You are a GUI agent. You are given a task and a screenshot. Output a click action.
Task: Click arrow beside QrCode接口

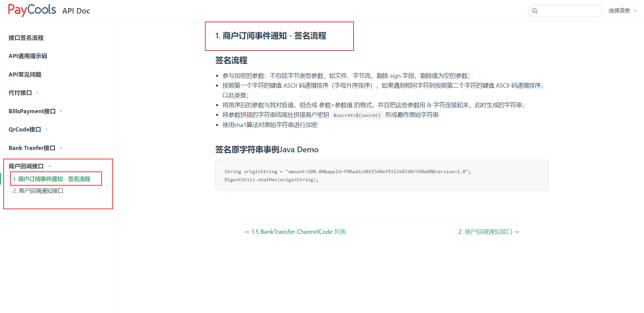(46, 129)
